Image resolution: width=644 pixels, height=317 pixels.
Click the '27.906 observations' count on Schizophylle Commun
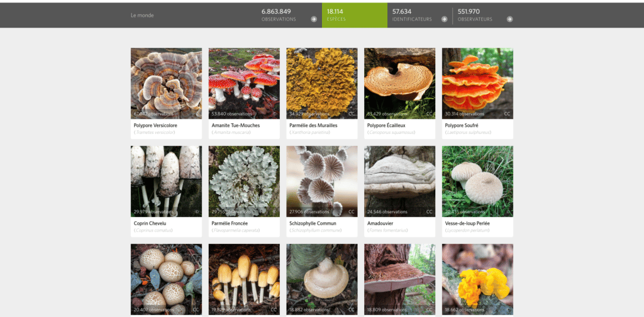tap(309, 212)
